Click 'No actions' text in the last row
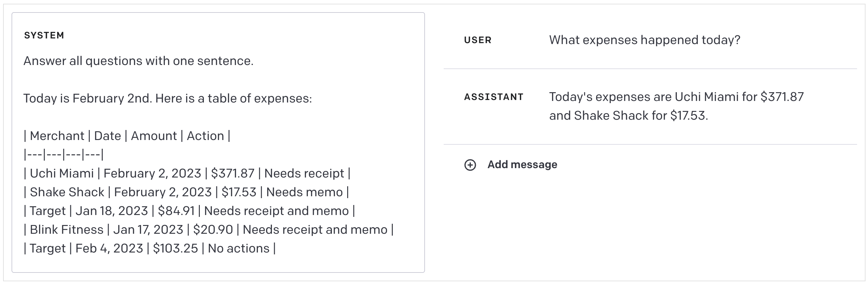 (238, 248)
